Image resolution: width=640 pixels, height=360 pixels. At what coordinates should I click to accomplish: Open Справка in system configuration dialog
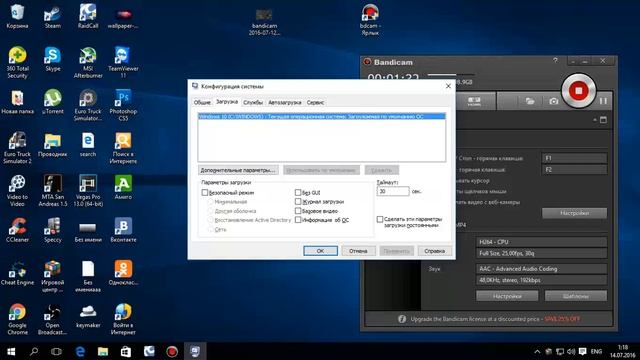click(434, 251)
